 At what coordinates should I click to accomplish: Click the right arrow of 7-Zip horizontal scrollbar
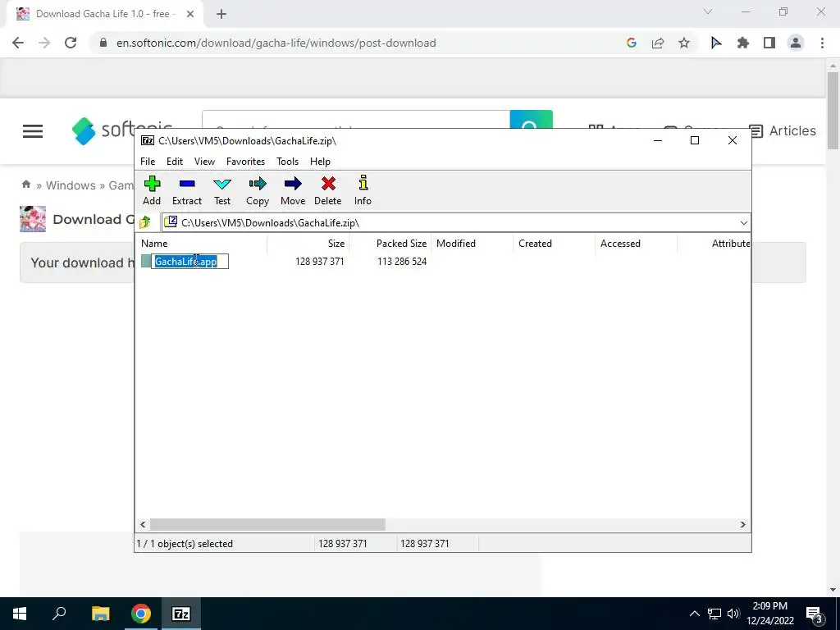(743, 524)
